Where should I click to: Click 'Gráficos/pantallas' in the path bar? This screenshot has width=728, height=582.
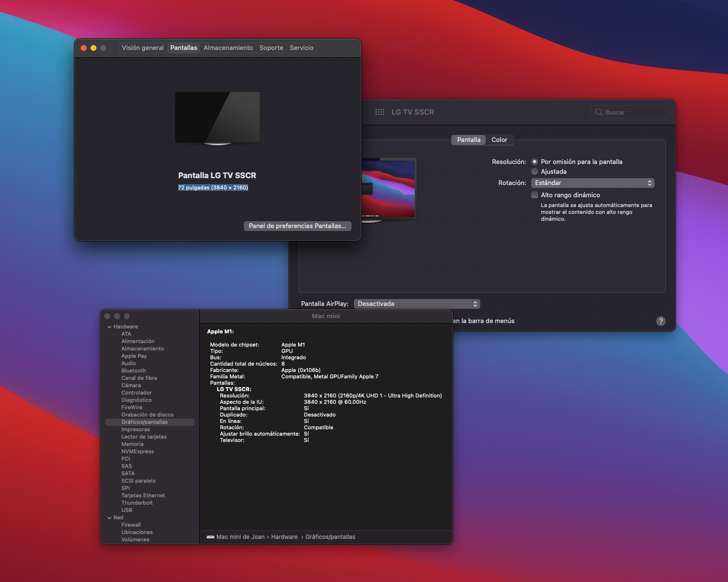pos(330,537)
